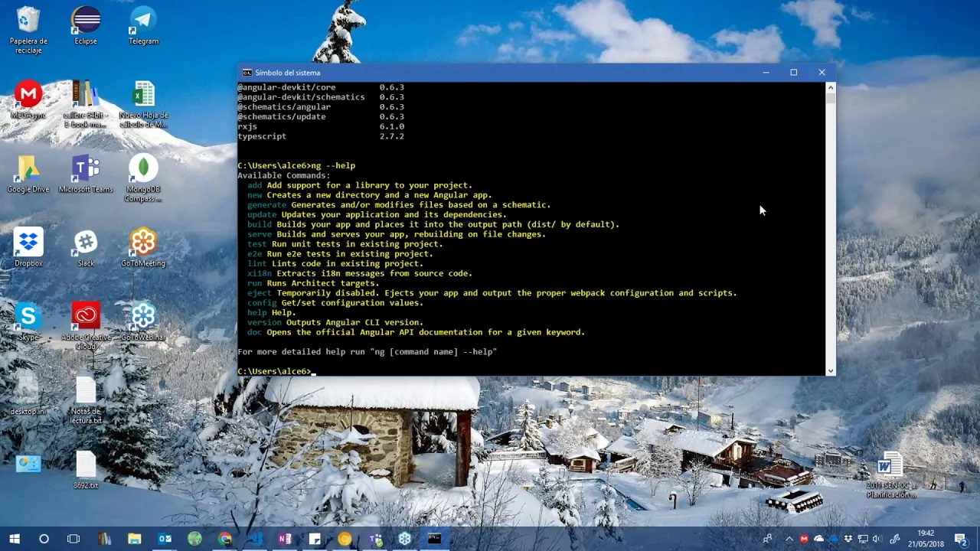Viewport: 980px width, 551px height.
Task: Close the Símbolo del sistema window
Action: 822,73
